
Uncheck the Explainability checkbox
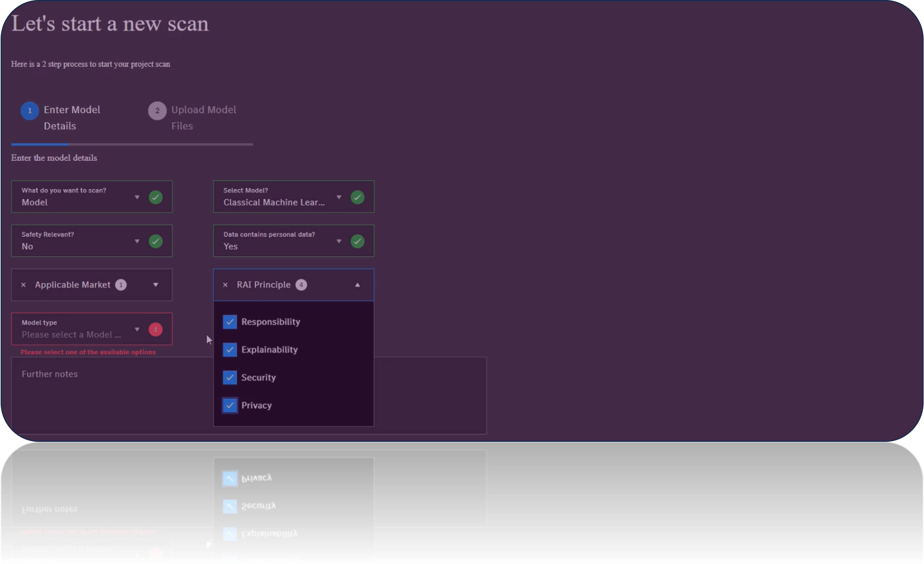[230, 349]
